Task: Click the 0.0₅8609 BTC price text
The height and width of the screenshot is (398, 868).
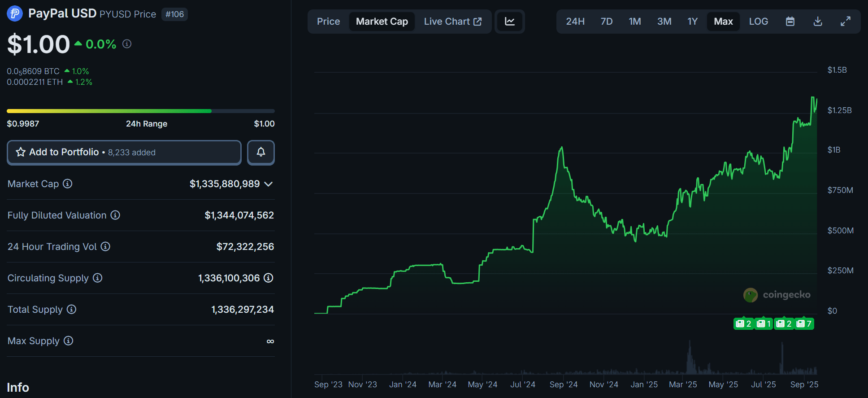Action: 33,71
